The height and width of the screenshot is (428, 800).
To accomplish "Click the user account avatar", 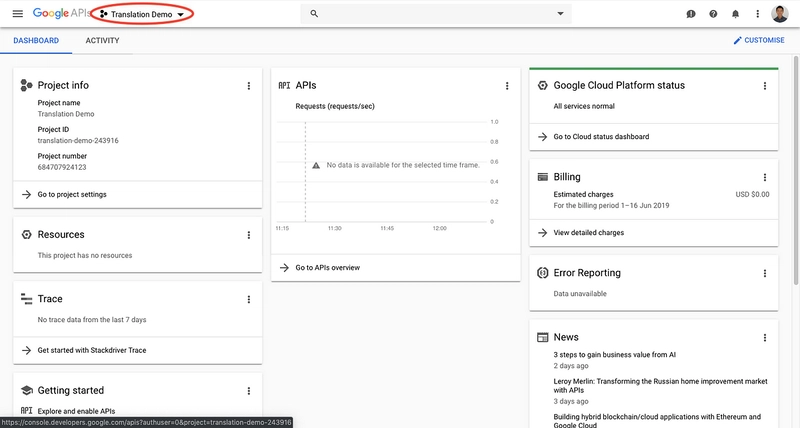I will 780,14.
